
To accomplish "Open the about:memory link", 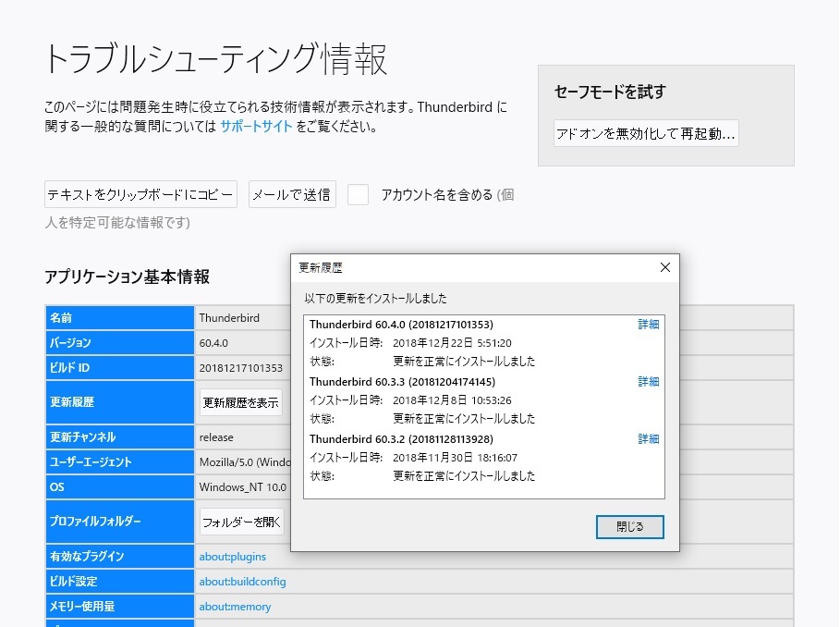I will tap(235, 607).
